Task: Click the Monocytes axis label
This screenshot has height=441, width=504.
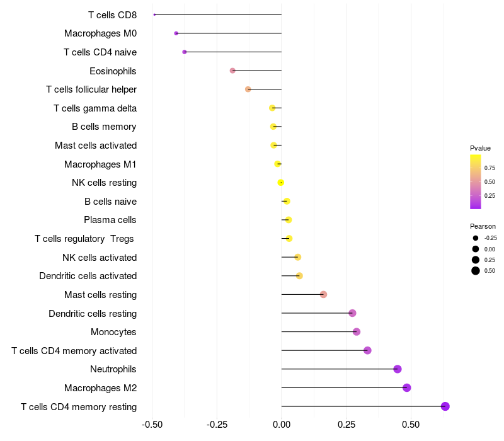Action: (x=113, y=332)
